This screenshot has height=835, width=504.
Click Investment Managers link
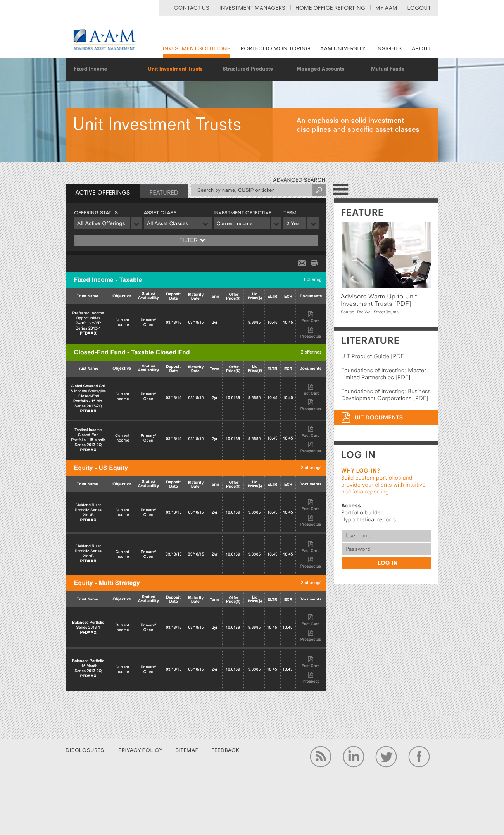(x=252, y=8)
